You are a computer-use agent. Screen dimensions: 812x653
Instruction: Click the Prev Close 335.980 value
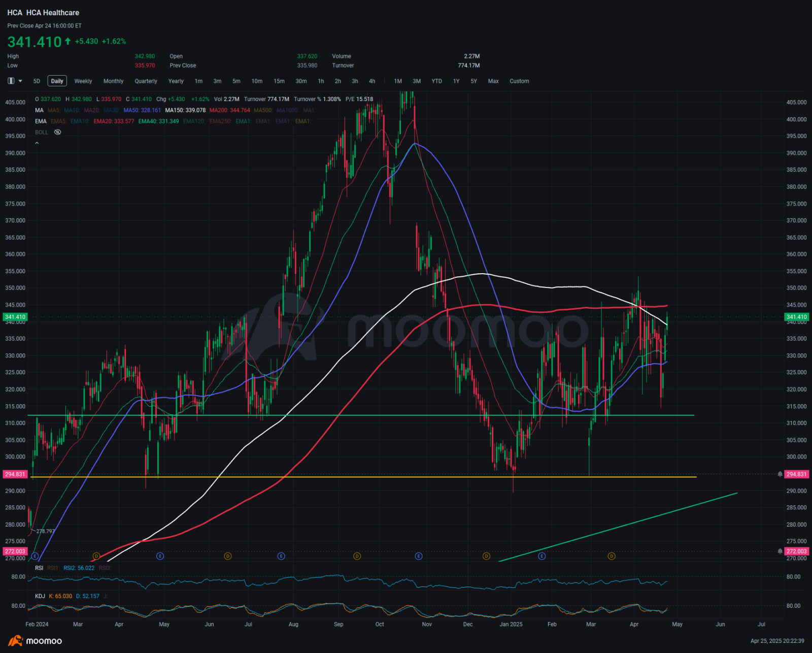307,66
